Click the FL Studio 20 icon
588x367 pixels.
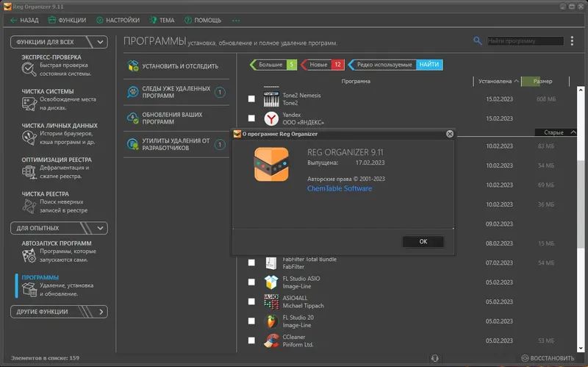[x=271, y=321]
